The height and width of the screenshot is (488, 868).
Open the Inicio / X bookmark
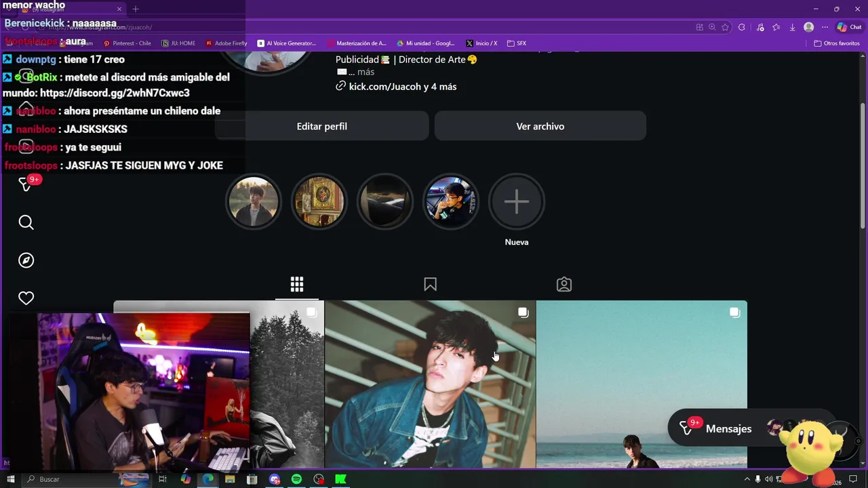point(481,43)
